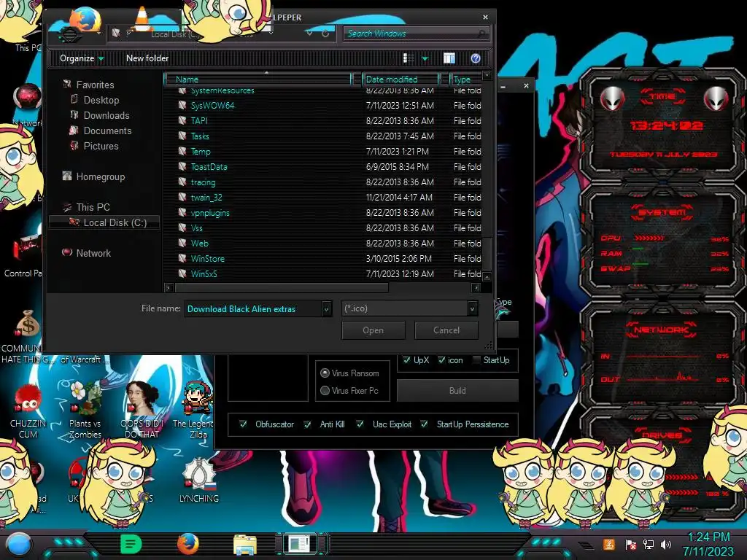The image size is (747, 560).
Task: Open the COPS DID I DO THAT desktop icon
Action: point(142,410)
